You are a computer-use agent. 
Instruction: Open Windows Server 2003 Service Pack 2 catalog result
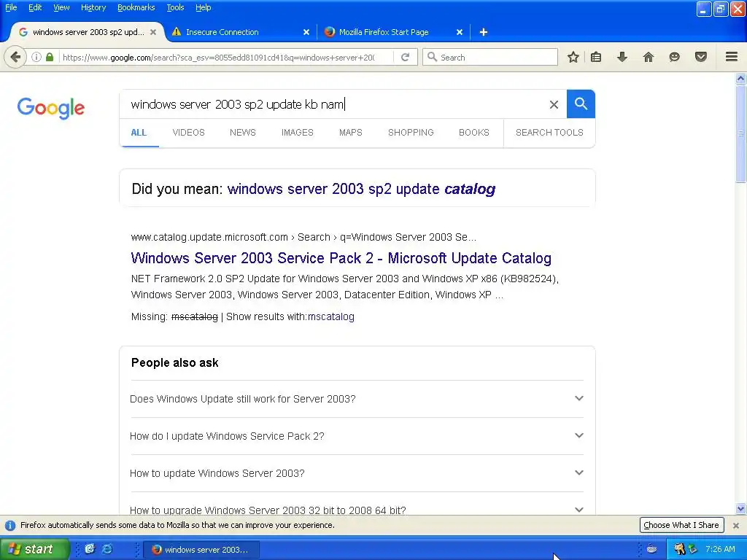(341, 258)
